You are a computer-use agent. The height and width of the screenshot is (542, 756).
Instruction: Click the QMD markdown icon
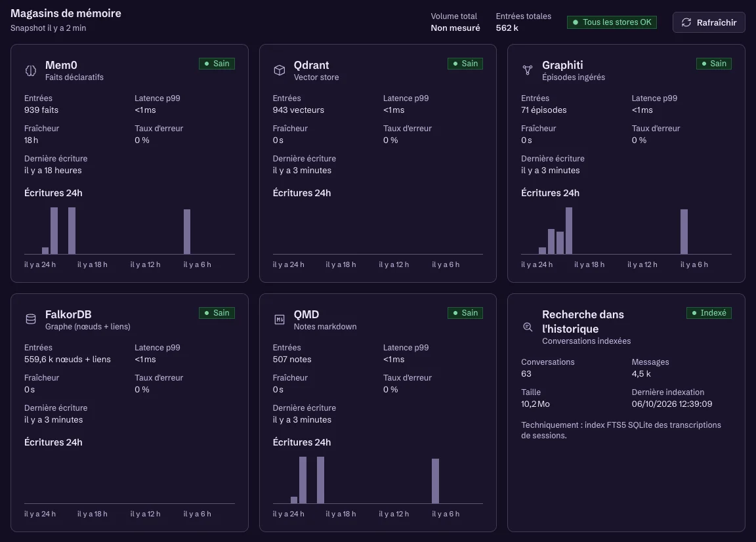[279, 319]
